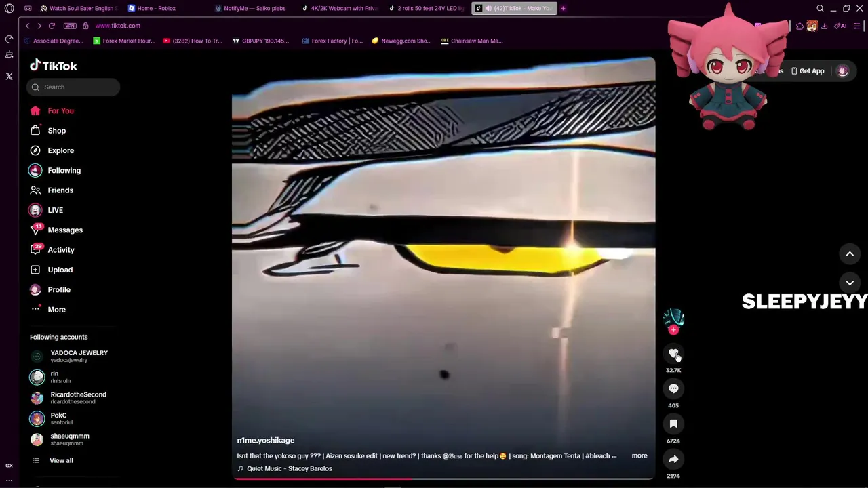Open RicardotheSecond following account

(68, 398)
